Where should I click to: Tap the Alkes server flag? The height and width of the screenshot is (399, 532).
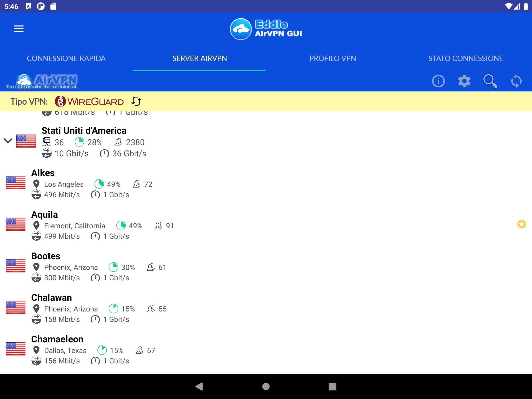click(x=16, y=183)
